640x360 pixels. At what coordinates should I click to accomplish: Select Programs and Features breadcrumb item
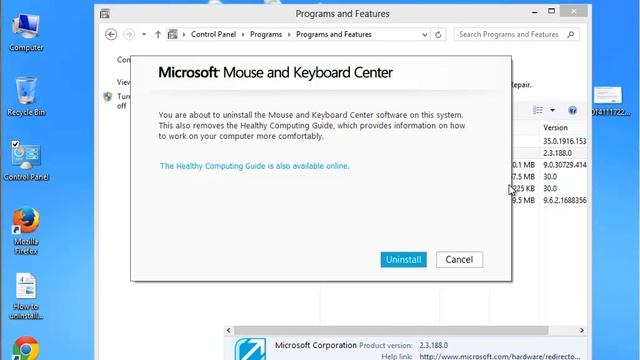coord(334,34)
